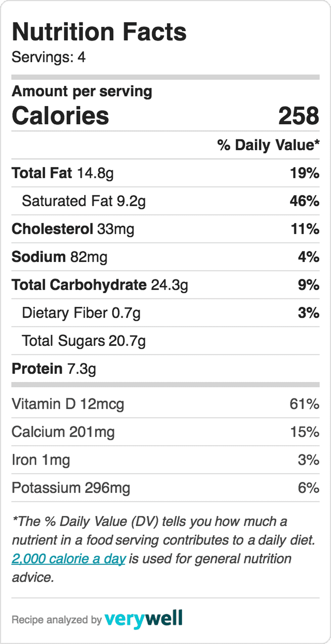This screenshot has height=644, width=331.
Task: Select the Cholesterol 33mg row
Action: pos(165,229)
